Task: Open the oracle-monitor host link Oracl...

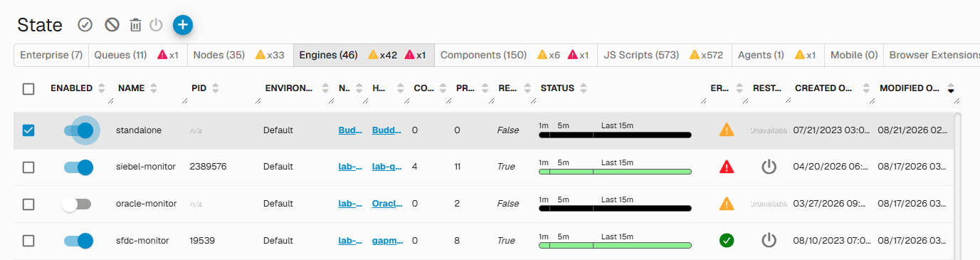Action: pos(387,204)
